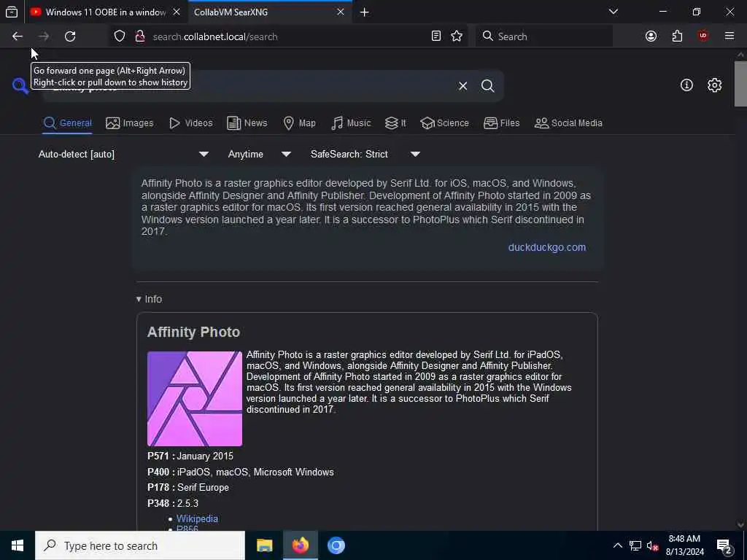Screen dimensions: 747x560
Task: Open the SearXNG about info icon
Action: 686,85
